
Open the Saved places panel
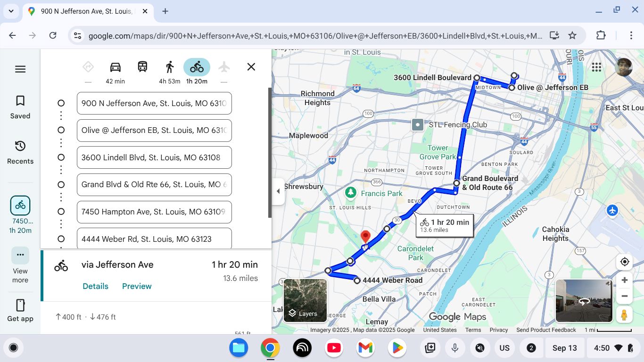pyautogui.click(x=20, y=107)
